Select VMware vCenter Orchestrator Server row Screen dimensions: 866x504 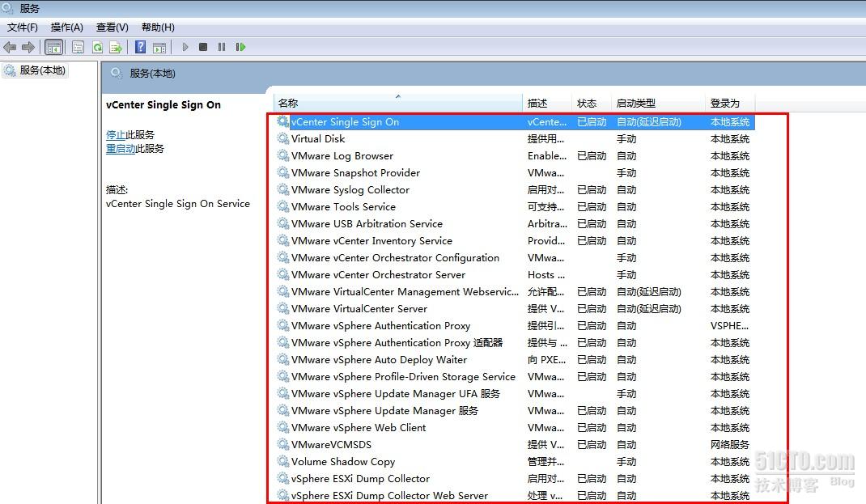tap(515, 275)
